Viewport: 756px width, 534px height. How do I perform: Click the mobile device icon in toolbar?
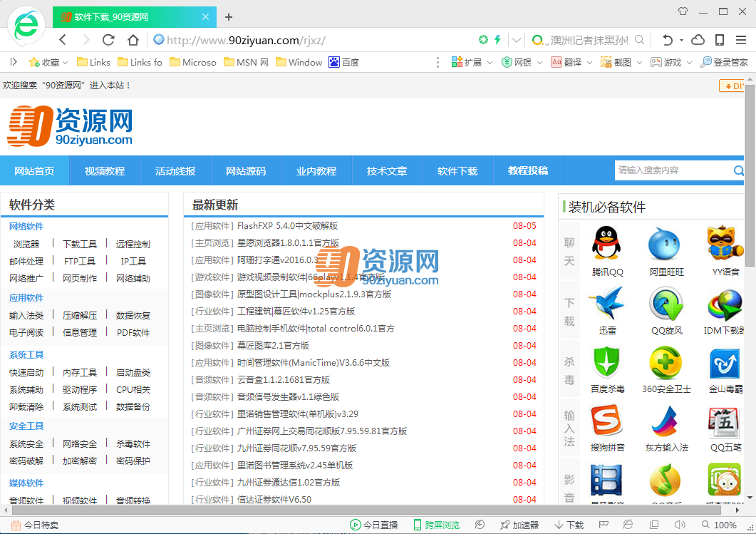pos(720,39)
